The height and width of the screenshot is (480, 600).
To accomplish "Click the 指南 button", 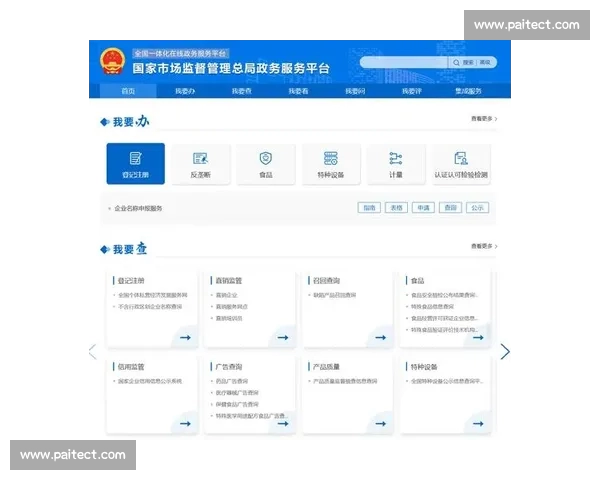I will [369, 208].
